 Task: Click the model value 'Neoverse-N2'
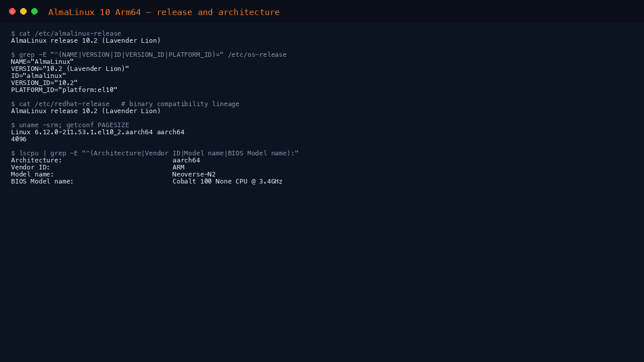click(194, 174)
